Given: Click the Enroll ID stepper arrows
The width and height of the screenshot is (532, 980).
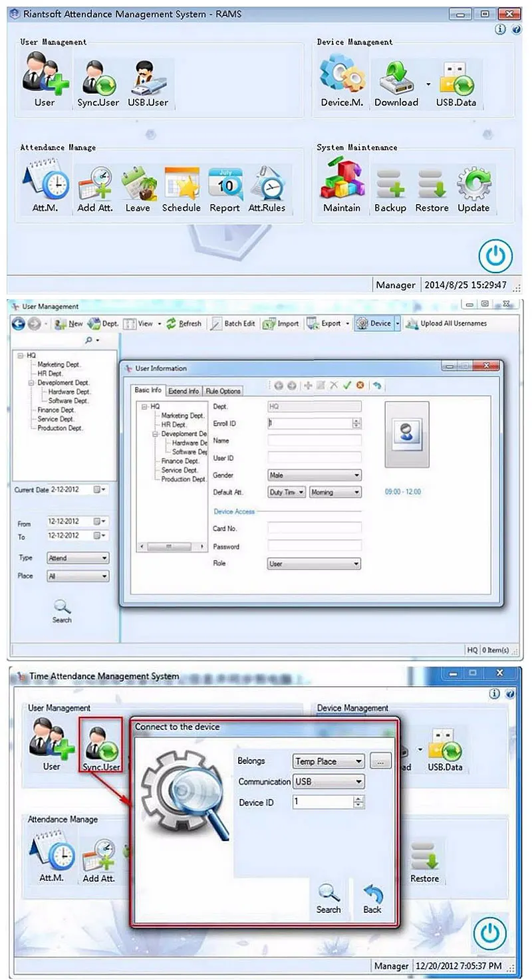Looking at the screenshot, I should [x=357, y=423].
